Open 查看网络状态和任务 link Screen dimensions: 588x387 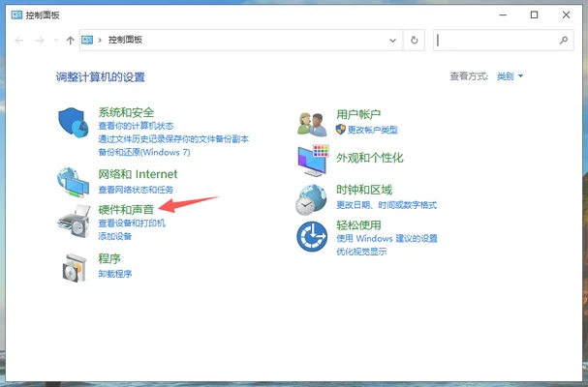click(x=136, y=190)
